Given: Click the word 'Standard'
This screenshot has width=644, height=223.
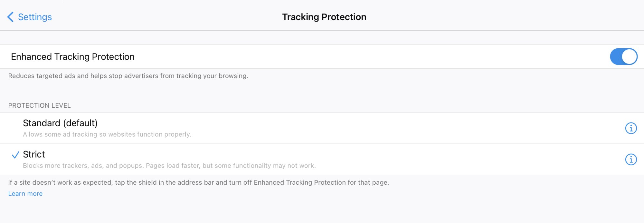Looking at the screenshot, I should click(42, 123).
